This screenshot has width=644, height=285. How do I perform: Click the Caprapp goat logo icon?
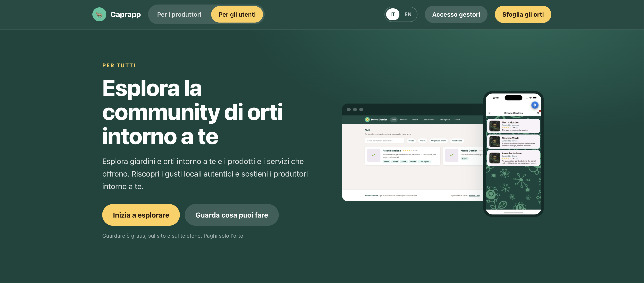(x=99, y=15)
